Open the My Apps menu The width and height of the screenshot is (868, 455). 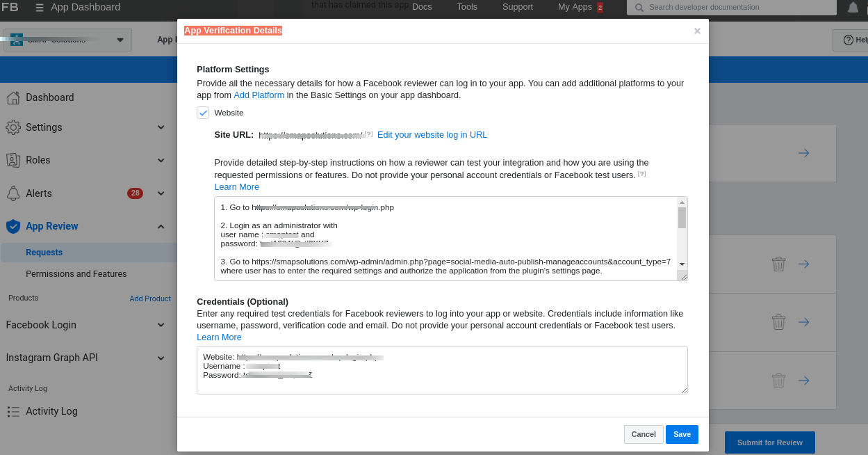point(575,7)
